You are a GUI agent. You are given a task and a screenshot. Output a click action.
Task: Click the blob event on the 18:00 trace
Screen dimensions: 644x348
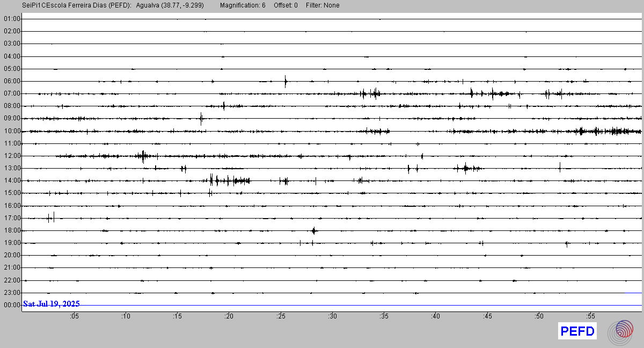pos(314,230)
